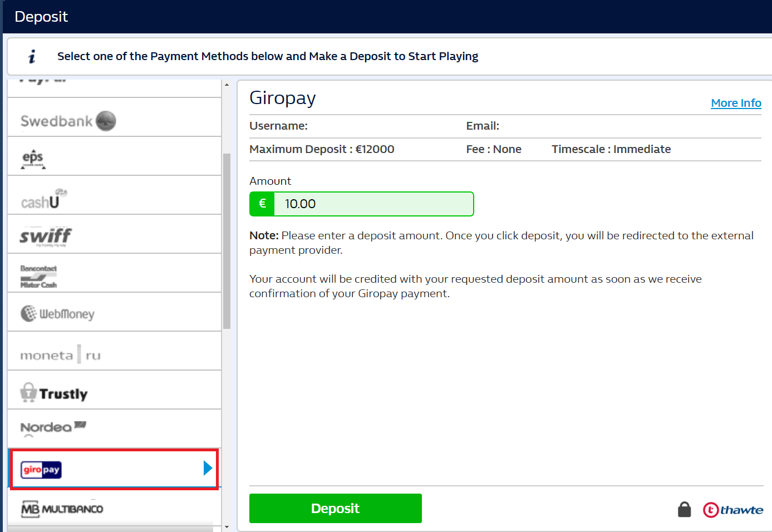The width and height of the screenshot is (772, 532).
Task: Open the More Info link
Action: (736, 103)
